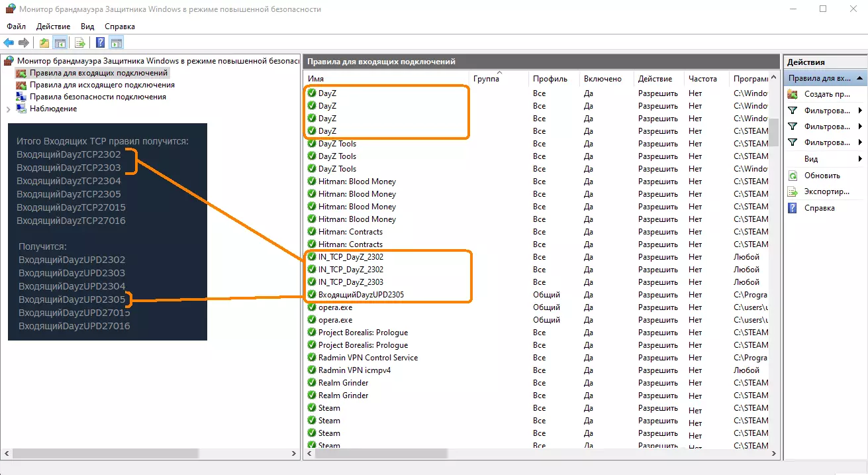Click the Обновить refresh icon in Actions
868x475 pixels.
click(x=793, y=176)
